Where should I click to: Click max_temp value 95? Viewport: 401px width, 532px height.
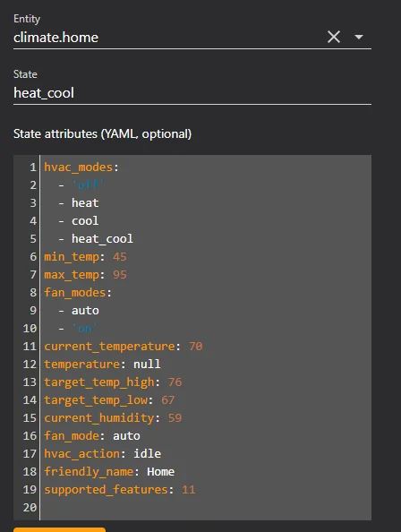click(120, 274)
